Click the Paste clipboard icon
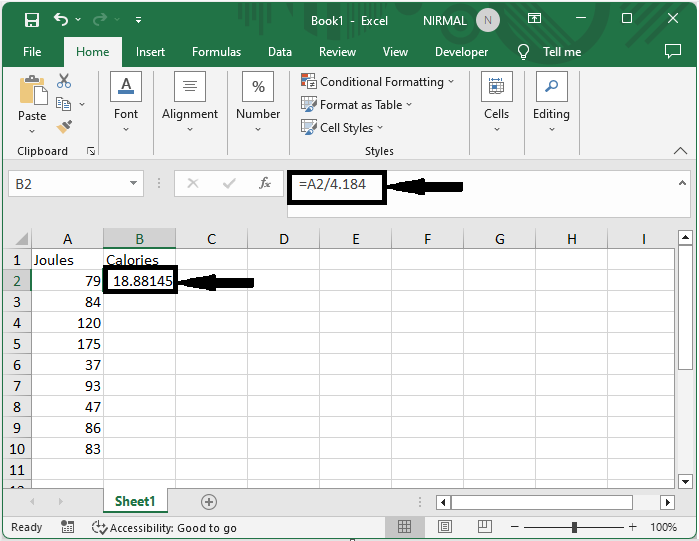 pyautogui.click(x=33, y=91)
